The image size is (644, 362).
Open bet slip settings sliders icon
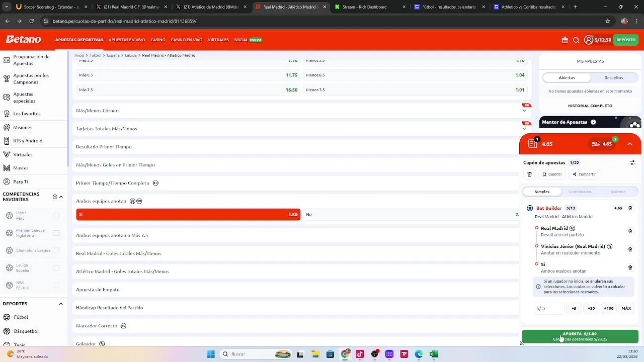[x=632, y=163]
